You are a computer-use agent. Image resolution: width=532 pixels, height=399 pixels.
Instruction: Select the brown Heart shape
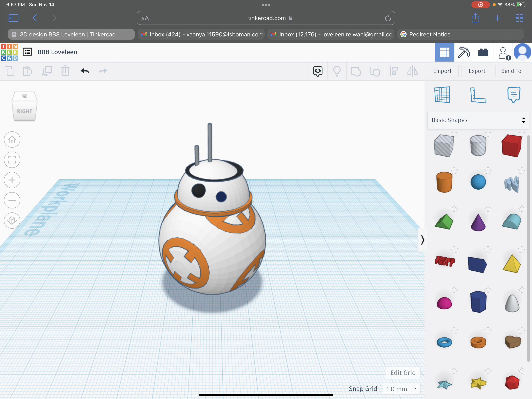(513, 342)
